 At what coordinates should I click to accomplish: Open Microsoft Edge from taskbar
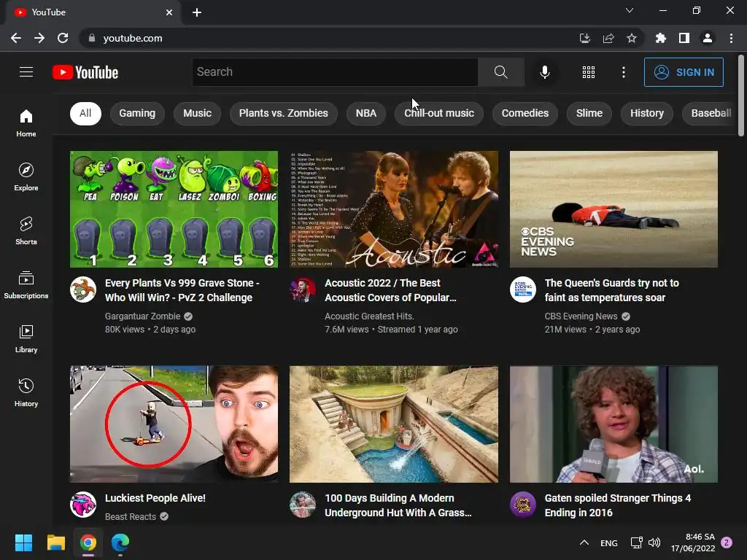point(120,542)
